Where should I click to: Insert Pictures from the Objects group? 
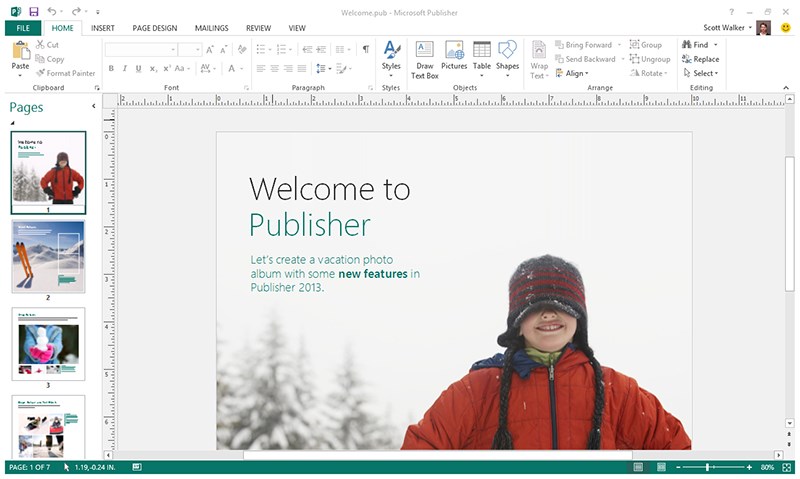[x=454, y=58]
